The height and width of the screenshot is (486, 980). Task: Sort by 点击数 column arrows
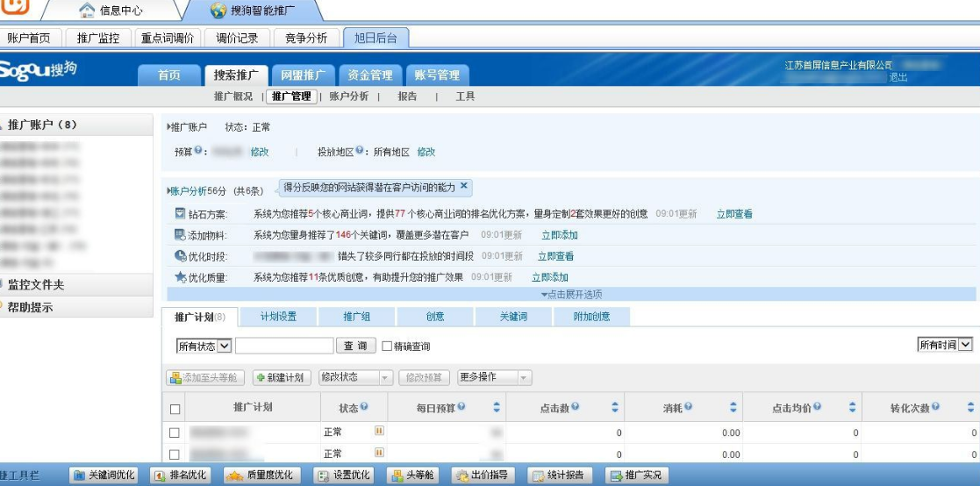coord(615,407)
